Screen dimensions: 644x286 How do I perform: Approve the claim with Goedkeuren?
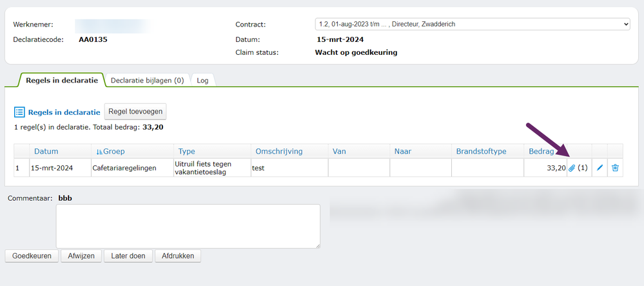32,256
